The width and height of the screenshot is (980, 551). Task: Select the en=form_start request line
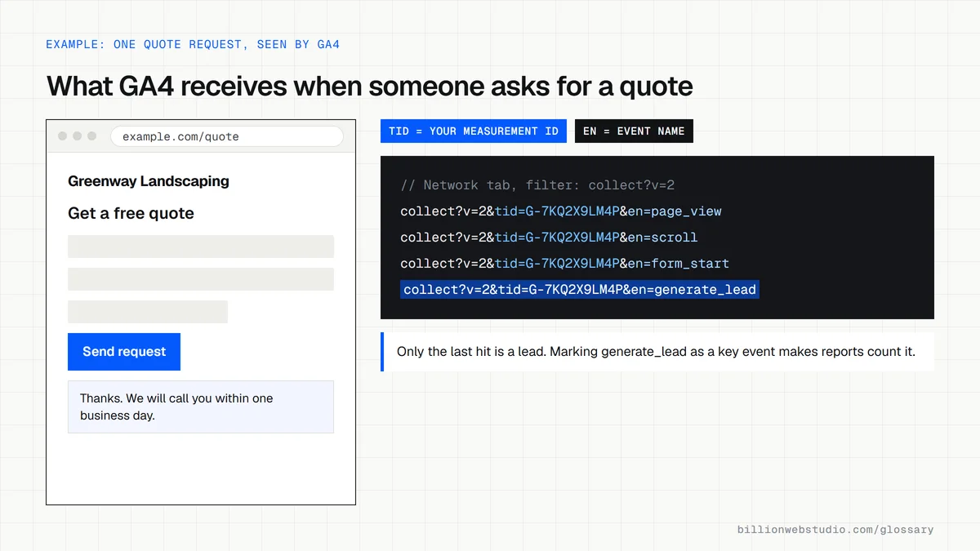564,264
